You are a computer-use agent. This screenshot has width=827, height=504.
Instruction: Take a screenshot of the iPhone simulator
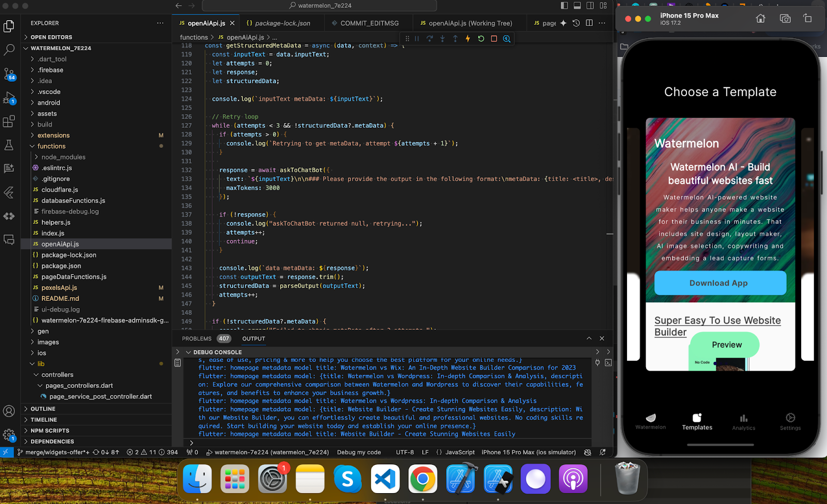click(x=785, y=19)
